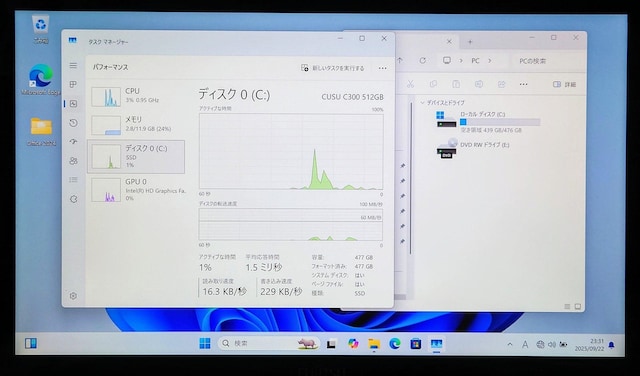Open Startup apps page icon
The image size is (640, 376).
tap(73, 142)
